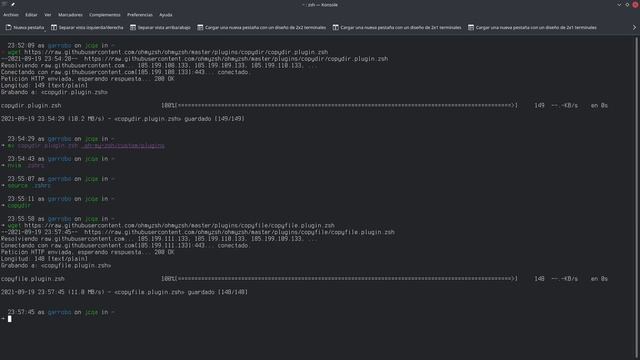640x360 pixels.
Task: Expand the toolbar overflow arrow
Action: point(634,27)
